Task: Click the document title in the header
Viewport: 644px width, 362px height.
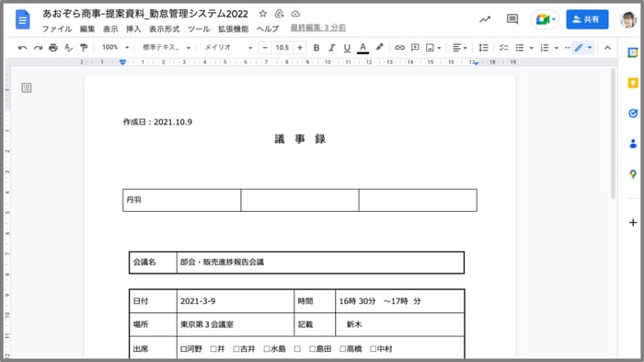Action: (145, 14)
